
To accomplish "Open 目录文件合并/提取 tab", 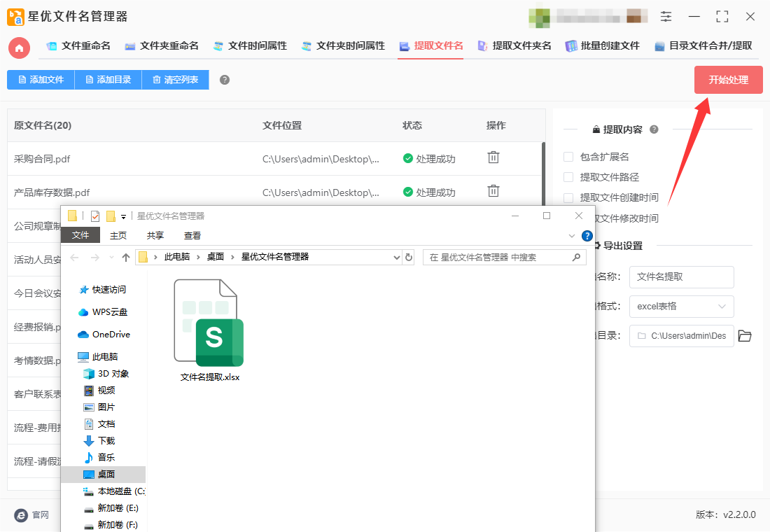I will pos(703,45).
